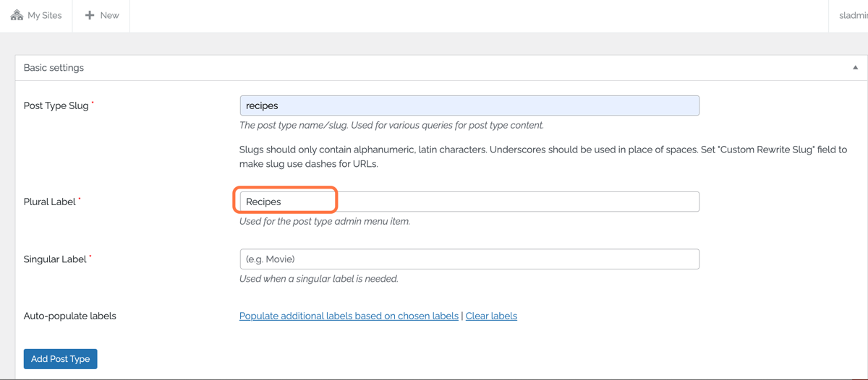Click the 'Used for the post type admin menu item' hint
Screen dimensions: 868x380
tap(325, 221)
